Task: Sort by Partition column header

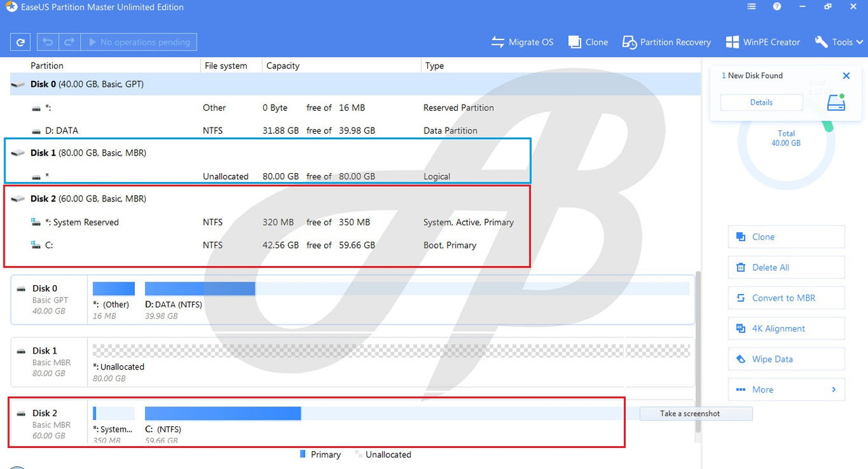Action: tap(47, 66)
